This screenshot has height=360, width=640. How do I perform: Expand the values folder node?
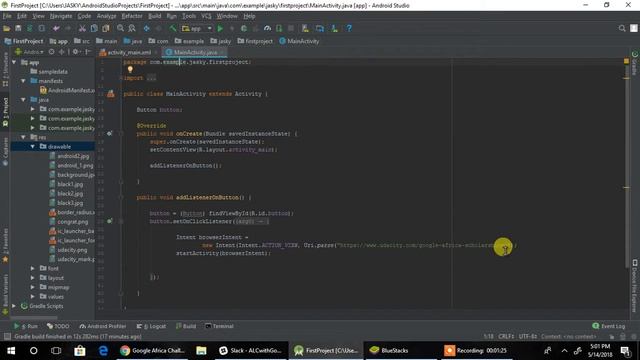tap(33, 297)
